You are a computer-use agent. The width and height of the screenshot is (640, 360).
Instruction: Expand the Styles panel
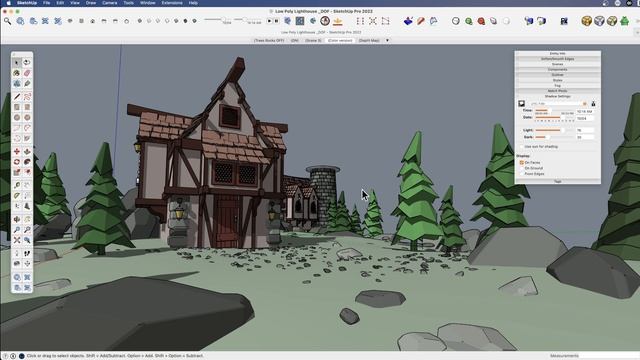point(558,80)
